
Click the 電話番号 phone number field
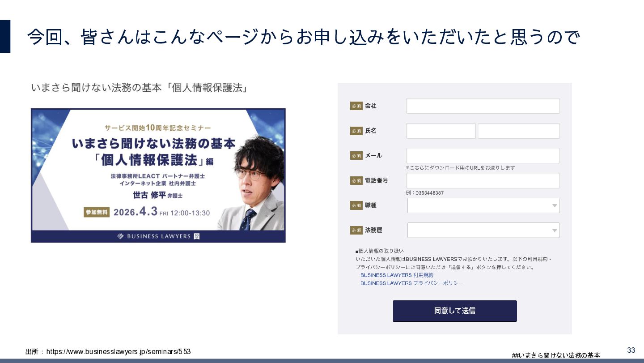(x=483, y=181)
